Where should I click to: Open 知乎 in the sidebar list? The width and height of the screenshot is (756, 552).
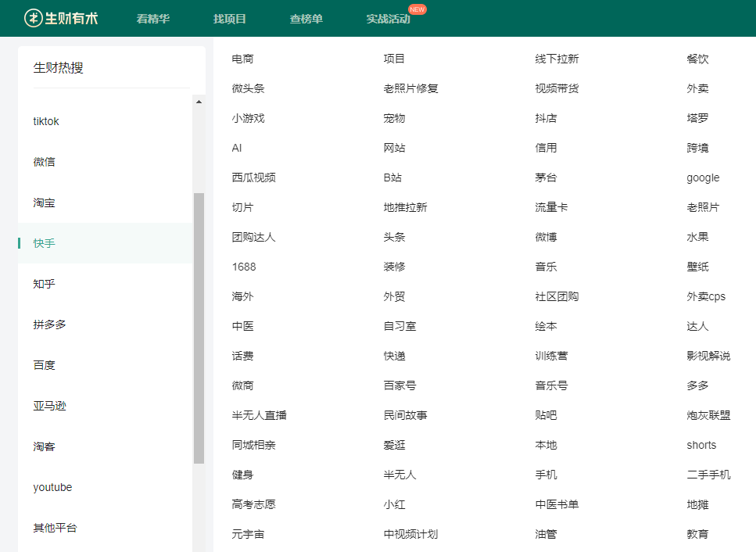coord(44,284)
